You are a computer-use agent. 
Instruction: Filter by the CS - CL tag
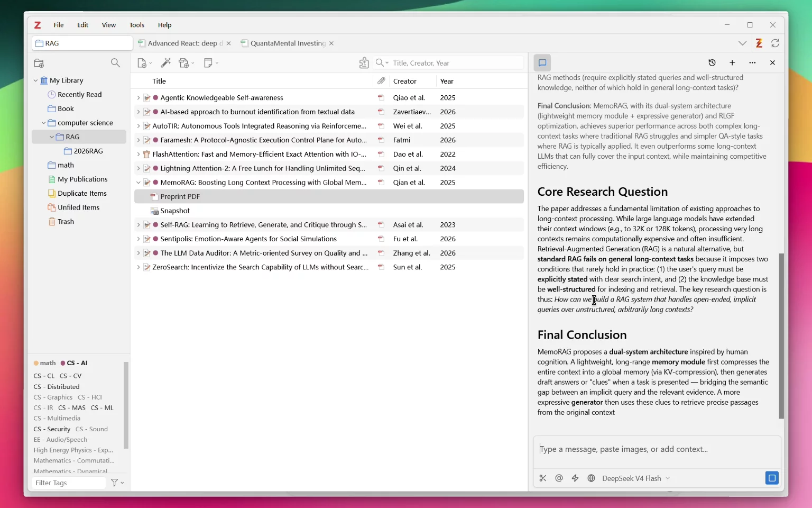click(x=44, y=376)
